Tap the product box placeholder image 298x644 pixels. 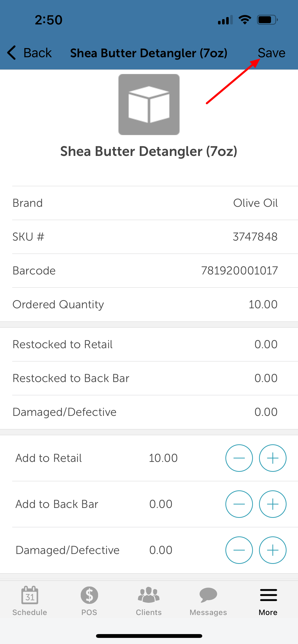click(149, 105)
